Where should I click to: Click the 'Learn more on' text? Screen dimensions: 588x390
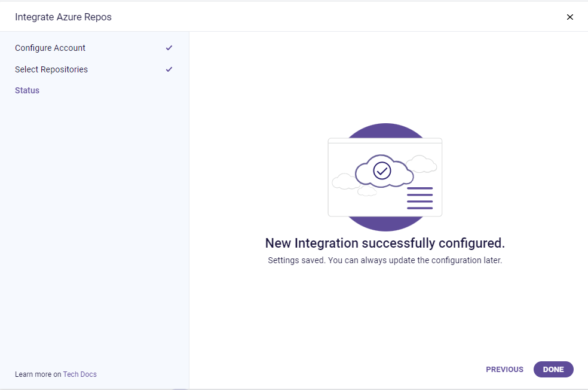(x=38, y=374)
